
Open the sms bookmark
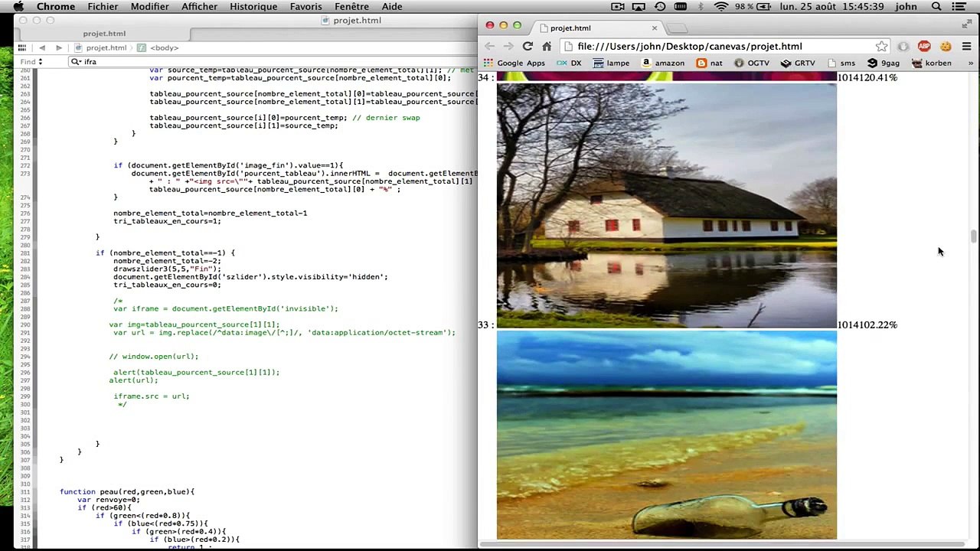coord(841,63)
